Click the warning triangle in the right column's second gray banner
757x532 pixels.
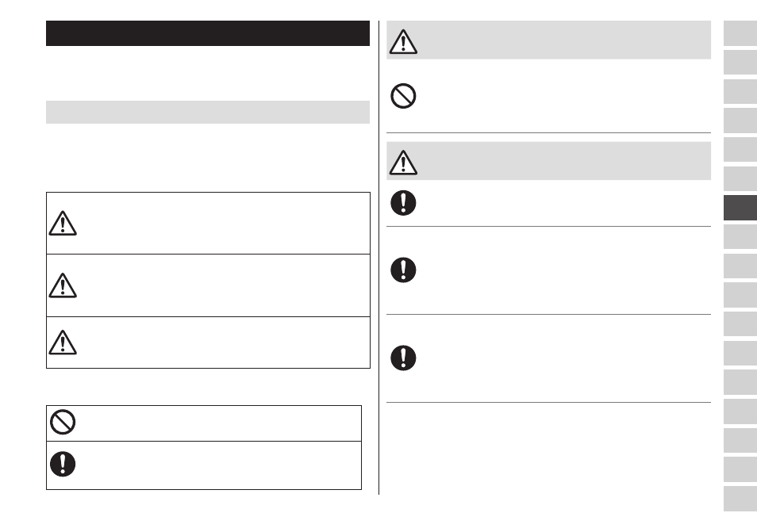point(403,162)
